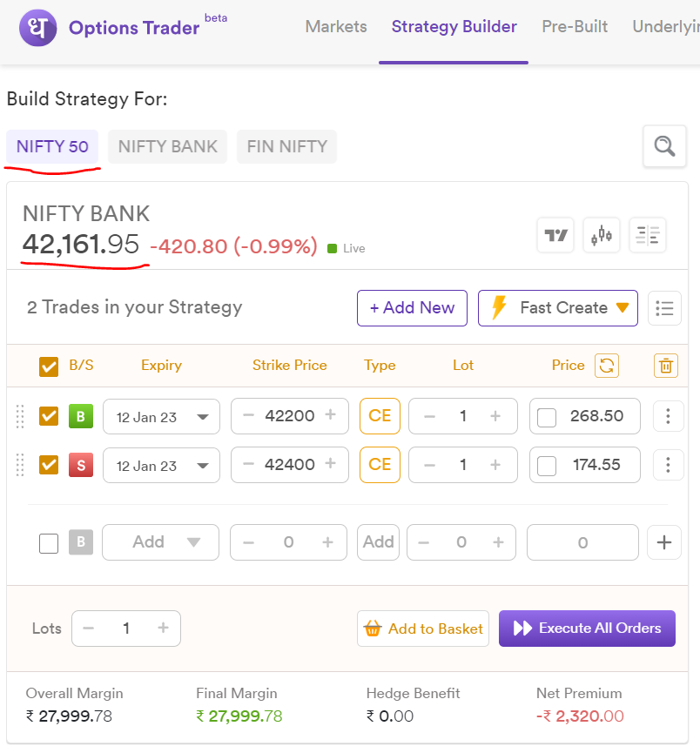Tick the price checkbox beside 268.50
Viewport: 700px width, 753px height.
pyautogui.click(x=547, y=417)
